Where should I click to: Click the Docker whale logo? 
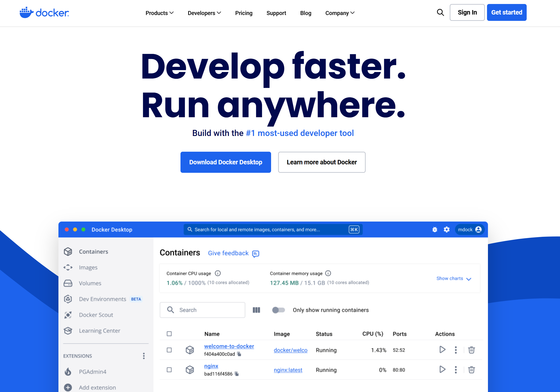44,12
